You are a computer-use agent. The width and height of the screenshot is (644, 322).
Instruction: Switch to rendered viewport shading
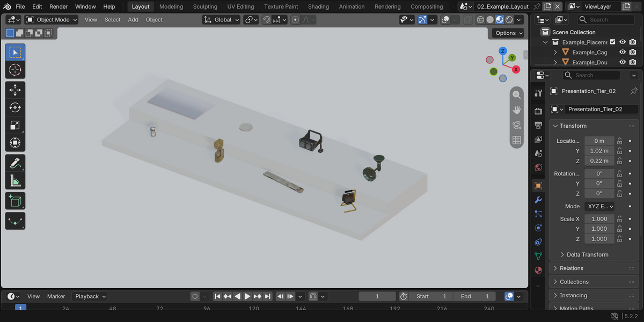point(509,20)
